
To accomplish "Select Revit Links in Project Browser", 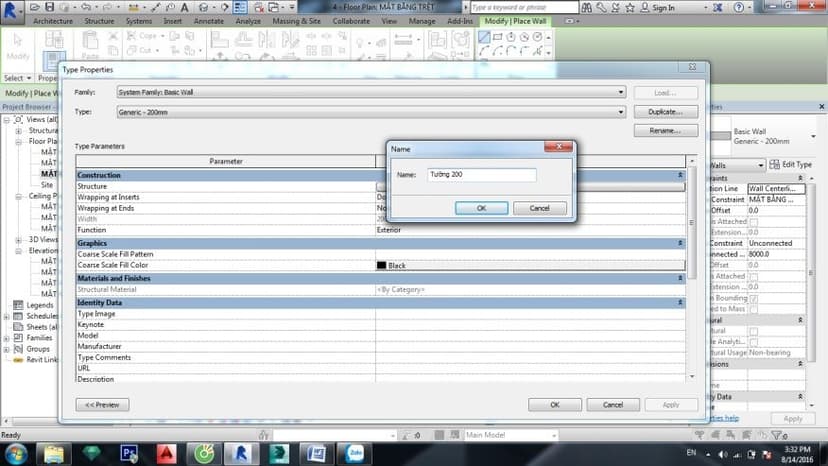I will tap(42, 360).
